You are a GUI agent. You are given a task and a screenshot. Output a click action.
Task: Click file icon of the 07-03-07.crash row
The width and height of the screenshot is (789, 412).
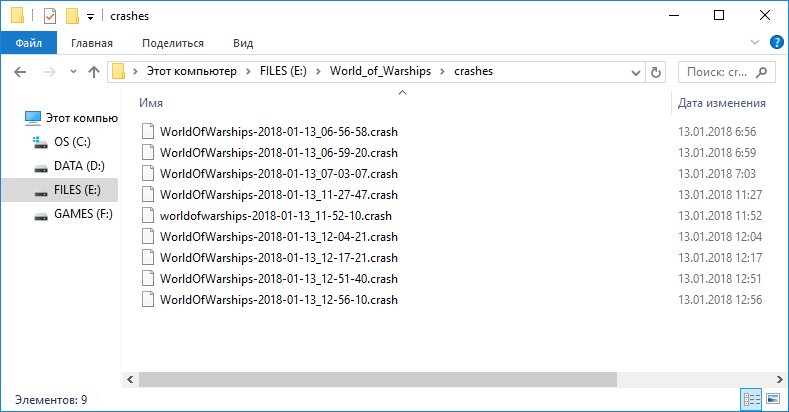pos(148,174)
